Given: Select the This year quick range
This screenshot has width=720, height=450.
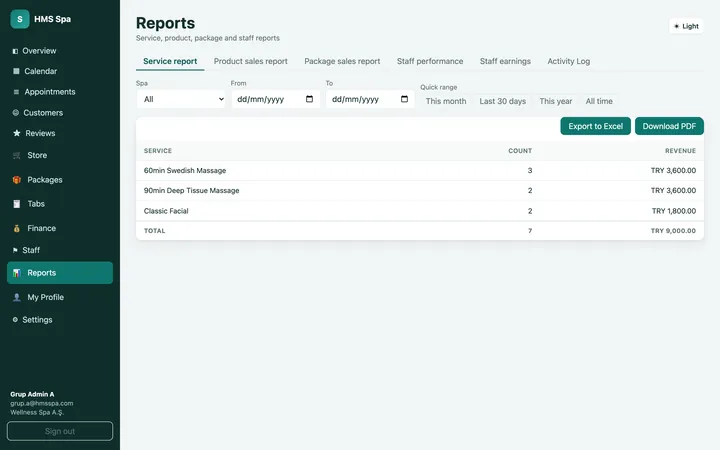Looking at the screenshot, I should pyautogui.click(x=556, y=101).
